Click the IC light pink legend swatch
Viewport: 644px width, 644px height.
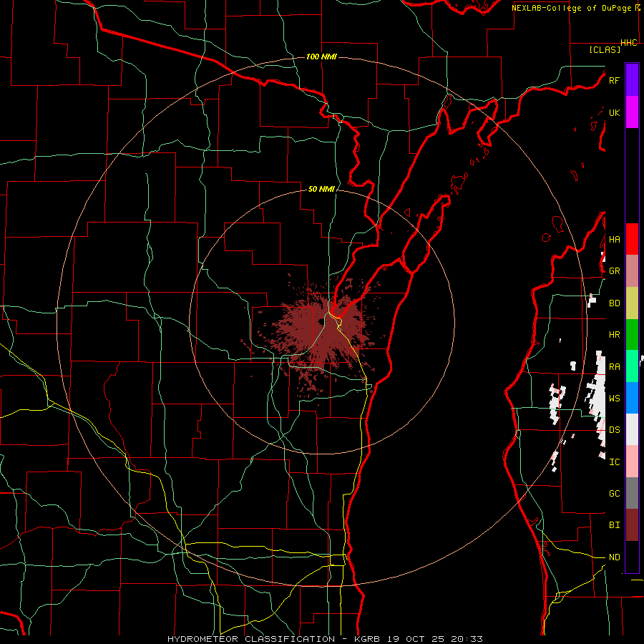pyautogui.click(x=632, y=462)
